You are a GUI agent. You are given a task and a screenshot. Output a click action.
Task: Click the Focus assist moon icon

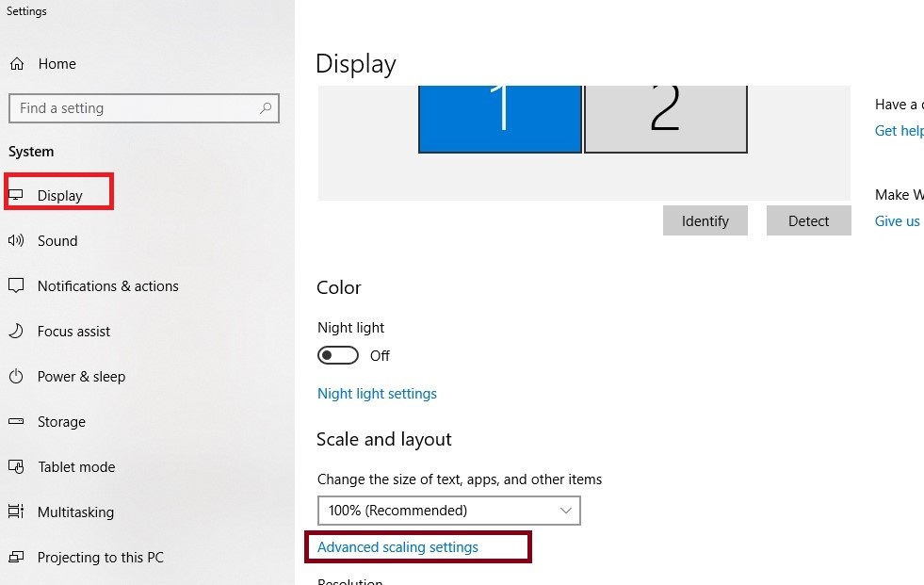[x=16, y=331]
